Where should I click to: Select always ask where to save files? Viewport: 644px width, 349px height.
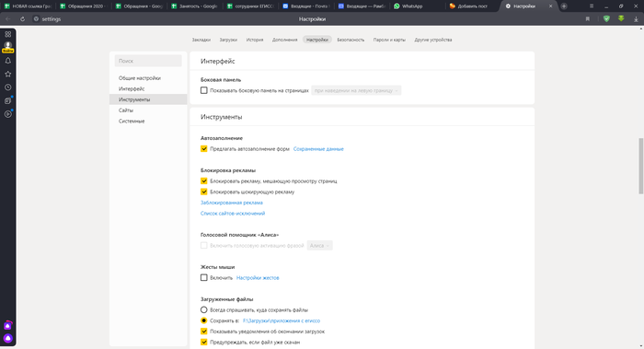[x=203, y=310]
